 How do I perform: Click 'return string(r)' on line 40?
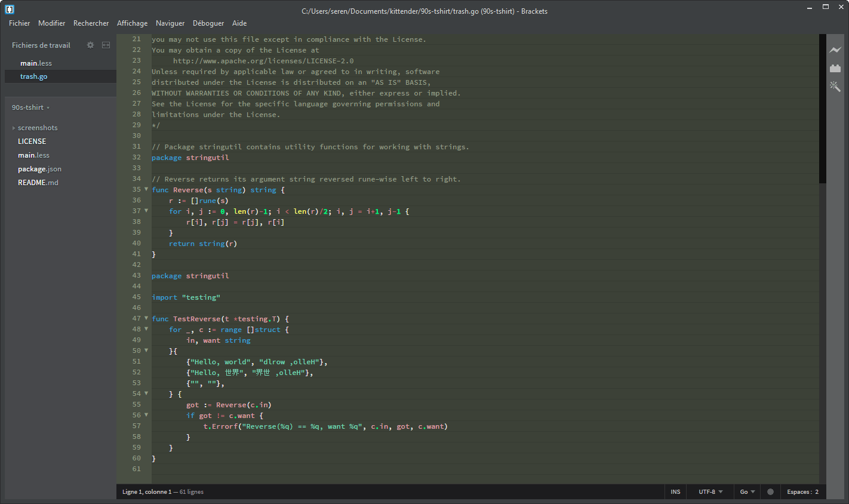pos(203,244)
